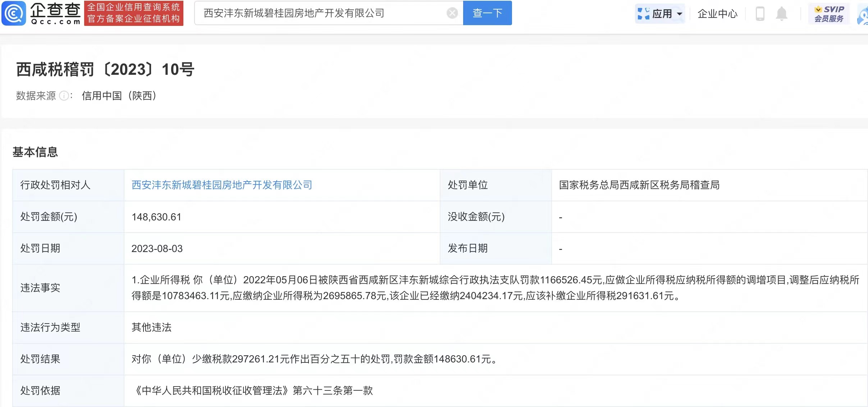Click the 没收金额(元) label cell
Screen dimensions: 868x407
pos(496,217)
